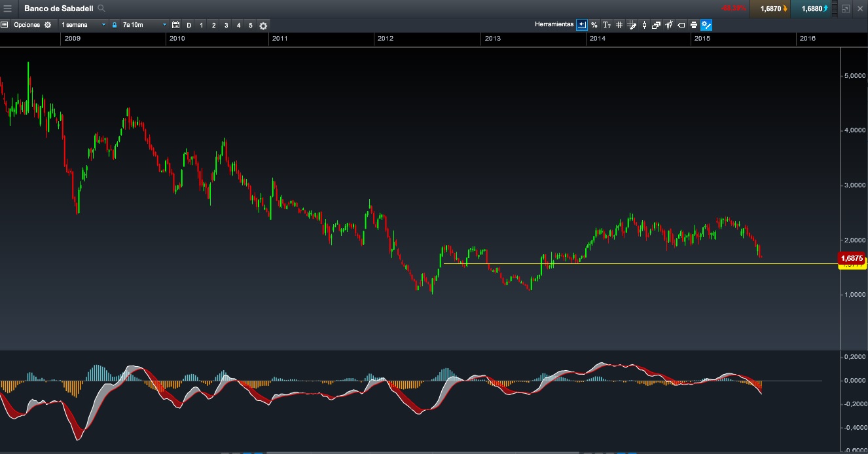Click the candlestick chart type icon
The height and width of the screenshot is (454, 868).
(x=644, y=25)
